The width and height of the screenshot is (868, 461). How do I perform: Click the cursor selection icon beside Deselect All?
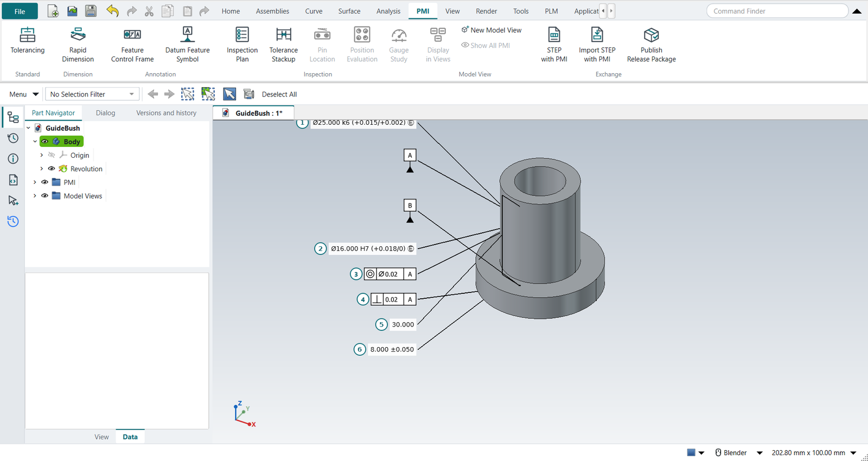click(x=229, y=94)
